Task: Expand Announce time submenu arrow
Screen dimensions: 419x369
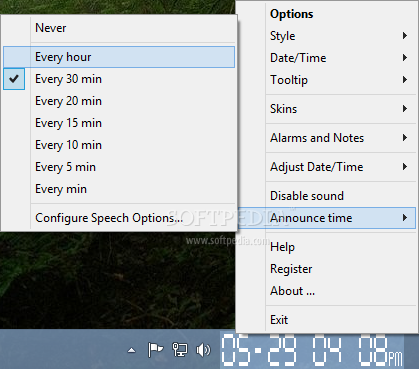Action: point(405,218)
